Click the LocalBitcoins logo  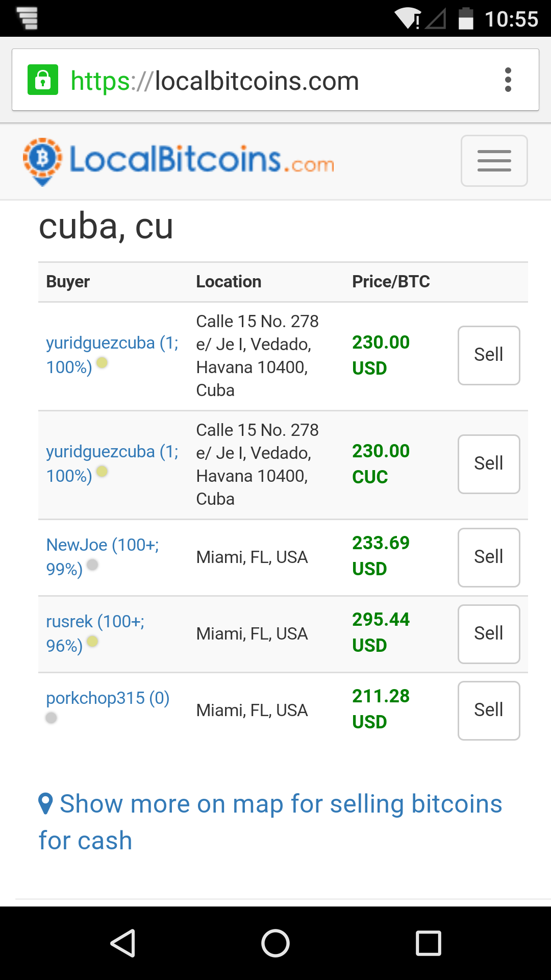[179, 161]
